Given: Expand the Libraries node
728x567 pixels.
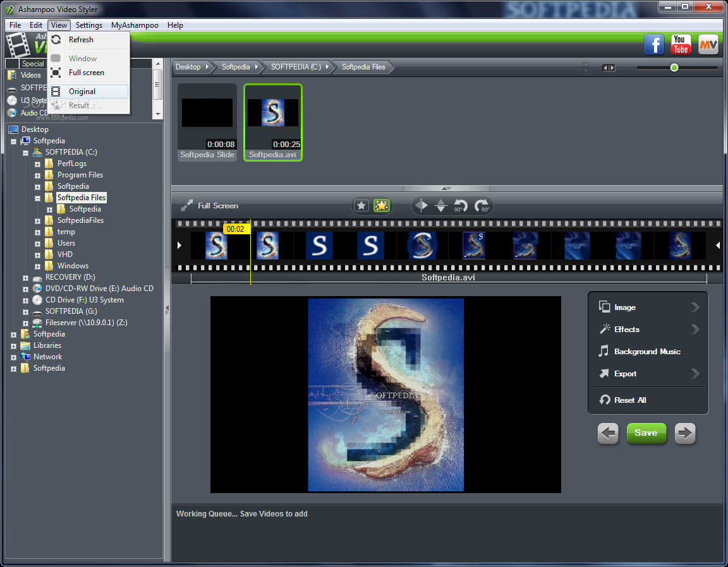Looking at the screenshot, I should point(13,346).
